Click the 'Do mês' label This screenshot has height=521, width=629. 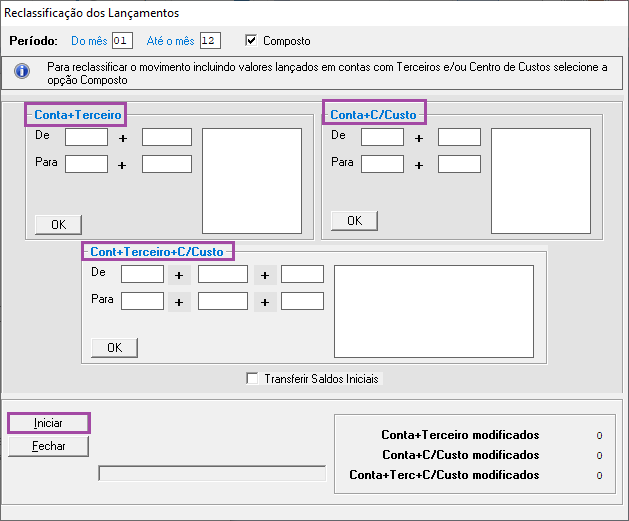pyautogui.click(x=89, y=41)
